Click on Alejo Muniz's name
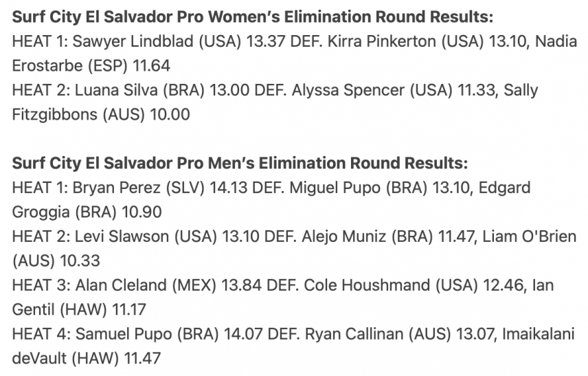Screen dimensions: 588x376 coord(344,236)
